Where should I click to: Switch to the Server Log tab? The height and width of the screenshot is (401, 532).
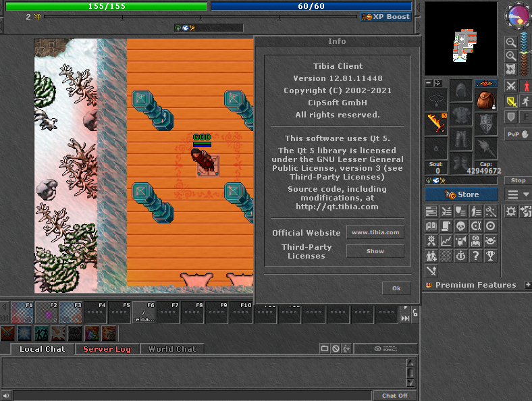click(107, 349)
